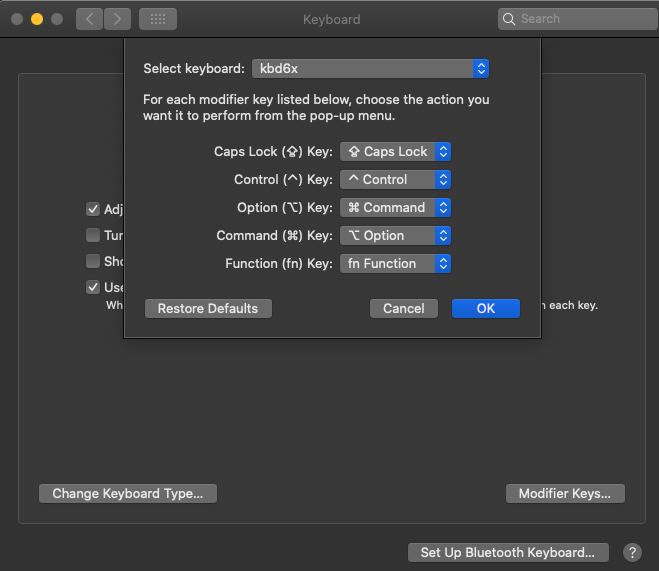Minimize window with yellow button

click(37, 19)
